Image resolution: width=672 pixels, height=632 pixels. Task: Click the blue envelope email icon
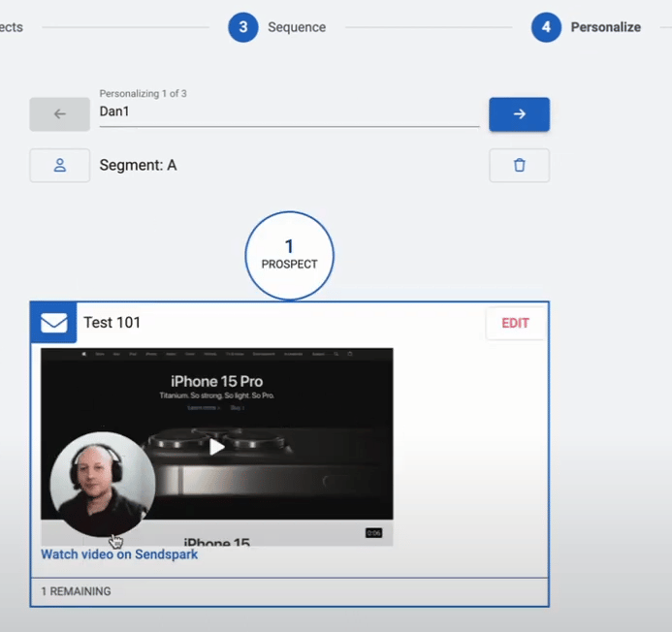pos(53,323)
